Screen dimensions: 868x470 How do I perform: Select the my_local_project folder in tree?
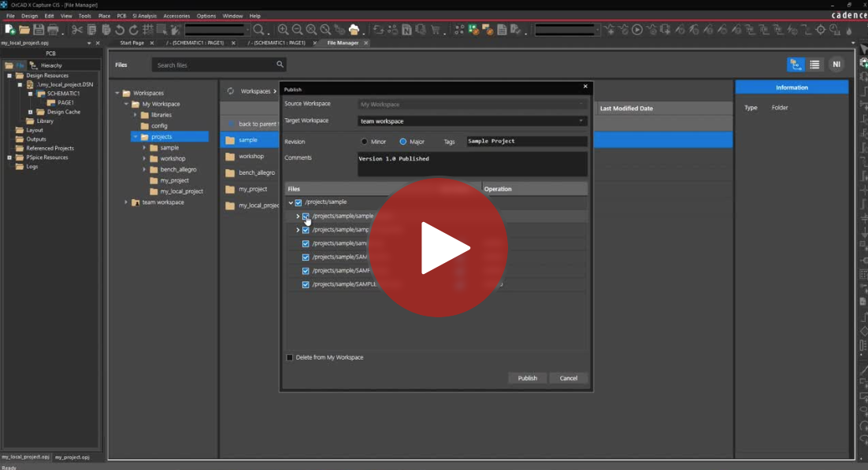182,191
